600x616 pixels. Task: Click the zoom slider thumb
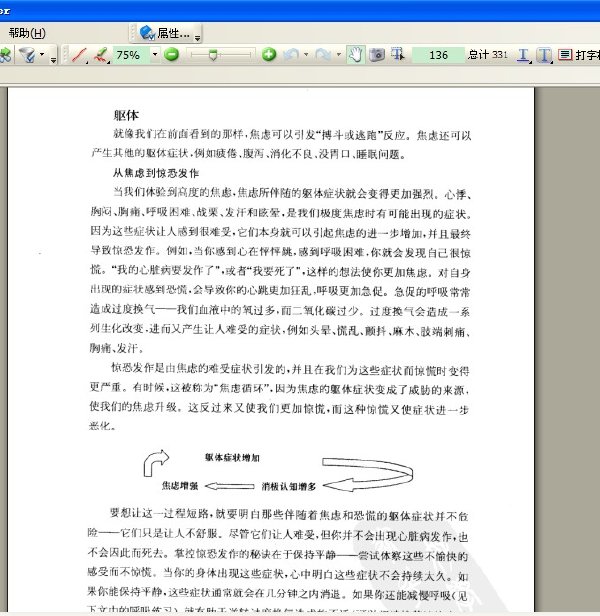[x=213, y=55]
